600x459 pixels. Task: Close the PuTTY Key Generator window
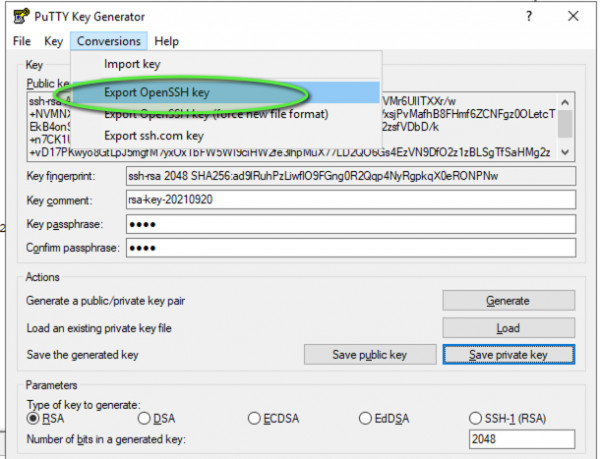click(x=573, y=16)
